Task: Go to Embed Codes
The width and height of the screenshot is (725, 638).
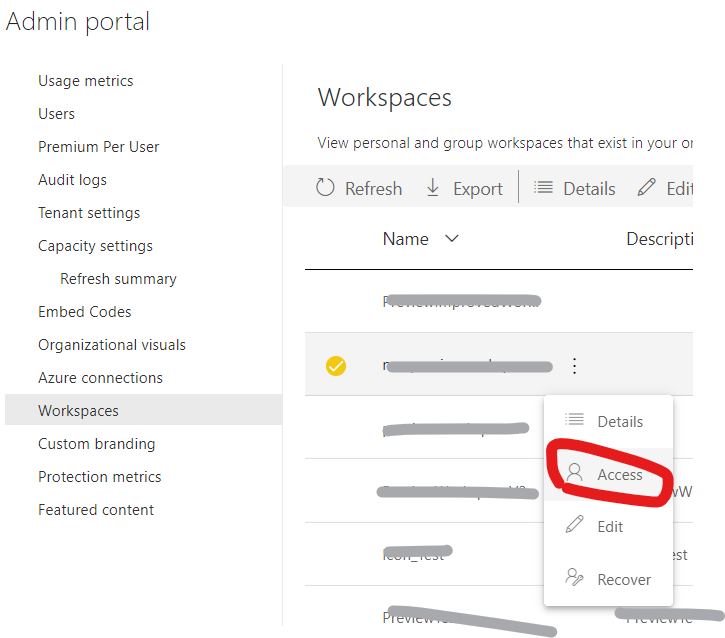Action: [x=85, y=312]
